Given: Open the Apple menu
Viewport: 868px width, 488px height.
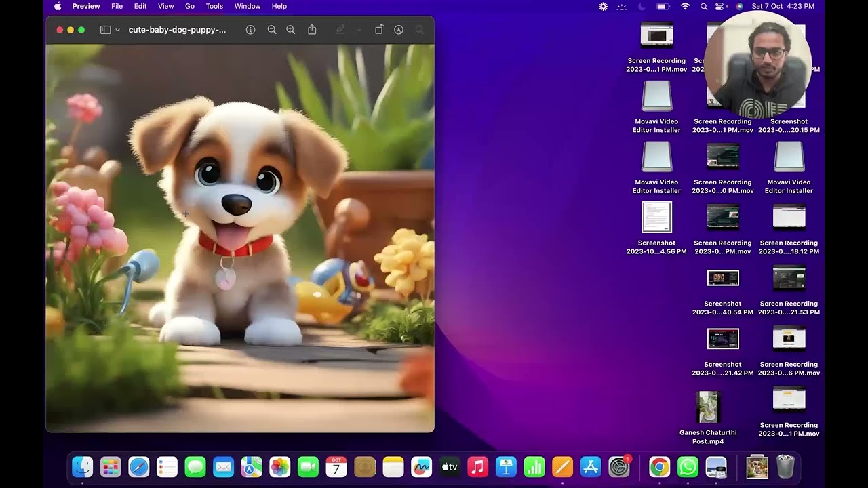Looking at the screenshot, I should [58, 6].
